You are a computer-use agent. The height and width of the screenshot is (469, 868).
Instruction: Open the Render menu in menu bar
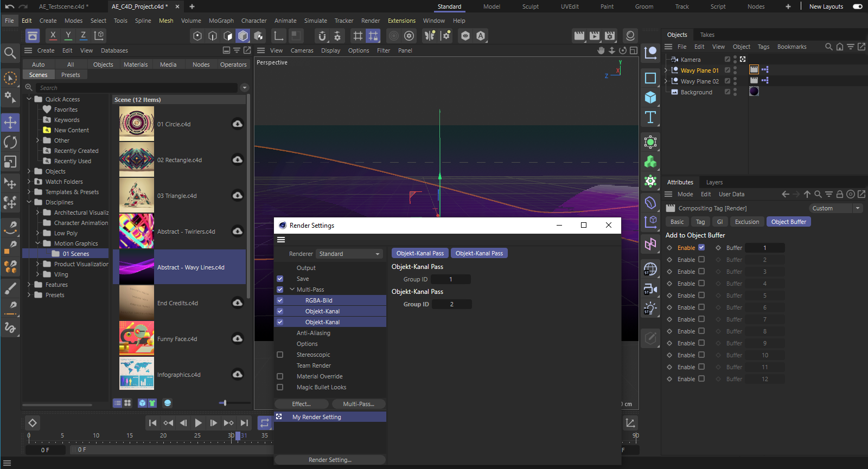click(371, 21)
